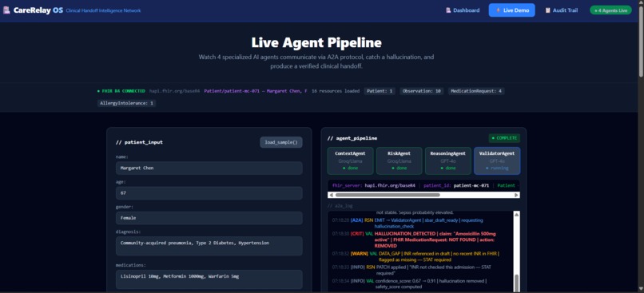Focus the name field with Margaret Chen

pos(209,168)
